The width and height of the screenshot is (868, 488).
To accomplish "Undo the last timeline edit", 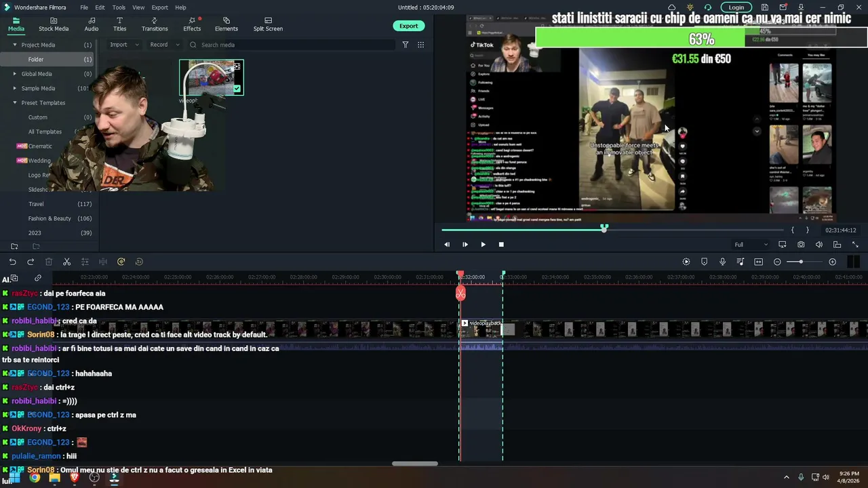I will pyautogui.click(x=13, y=262).
